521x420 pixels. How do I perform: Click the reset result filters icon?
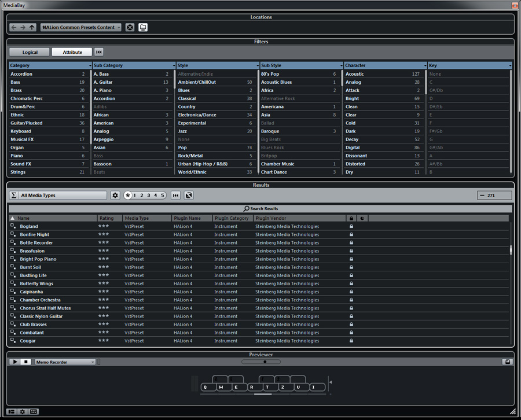pos(176,196)
